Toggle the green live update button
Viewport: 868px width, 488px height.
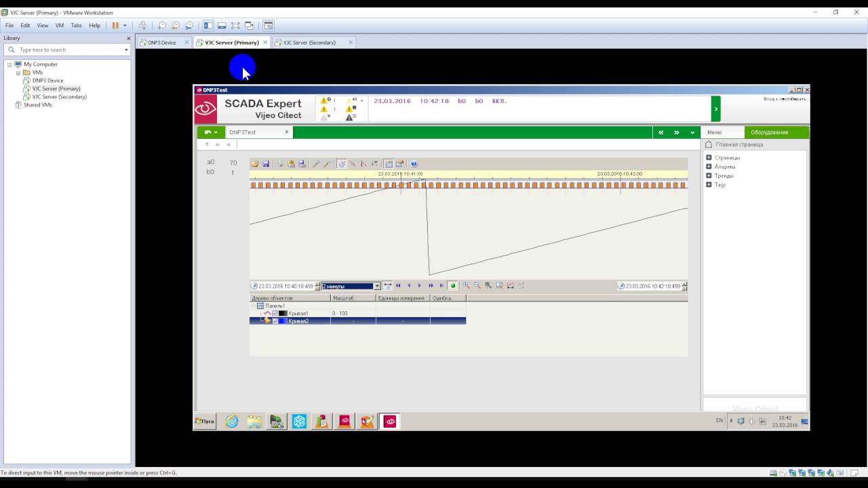point(453,285)
